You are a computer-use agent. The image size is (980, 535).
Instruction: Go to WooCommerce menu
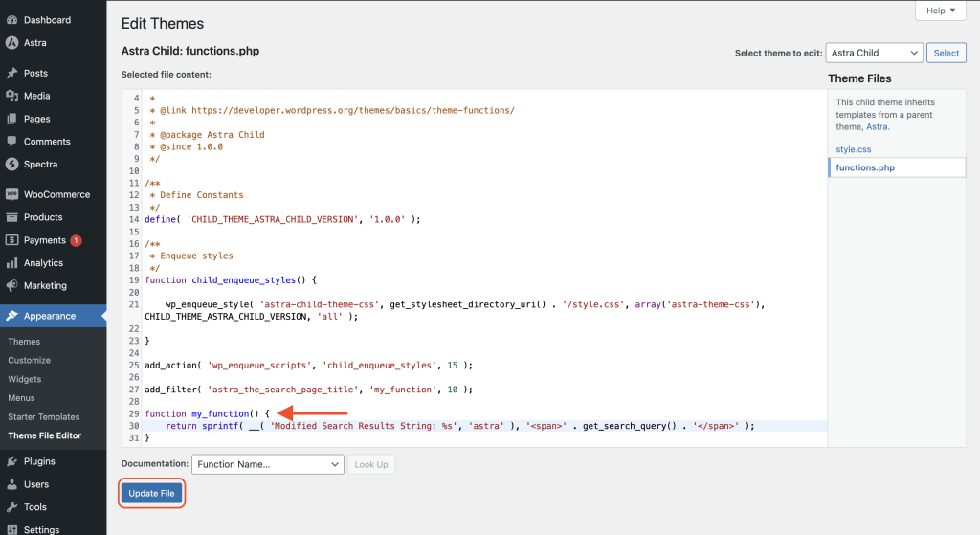54,194
